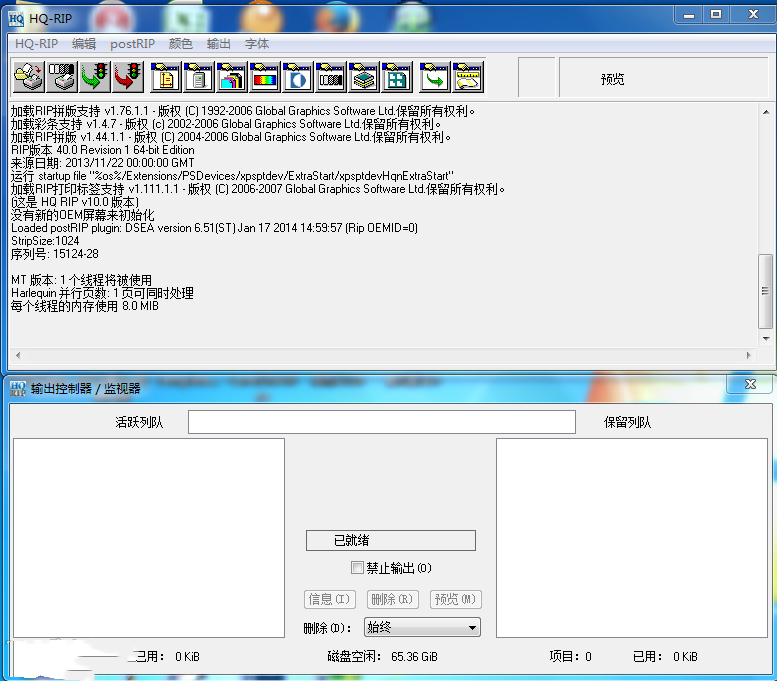Viewport: 777px width, 681px height.
Task: Expand the 删除 dropdown showing 始终
Action: [x=422, y=627]
